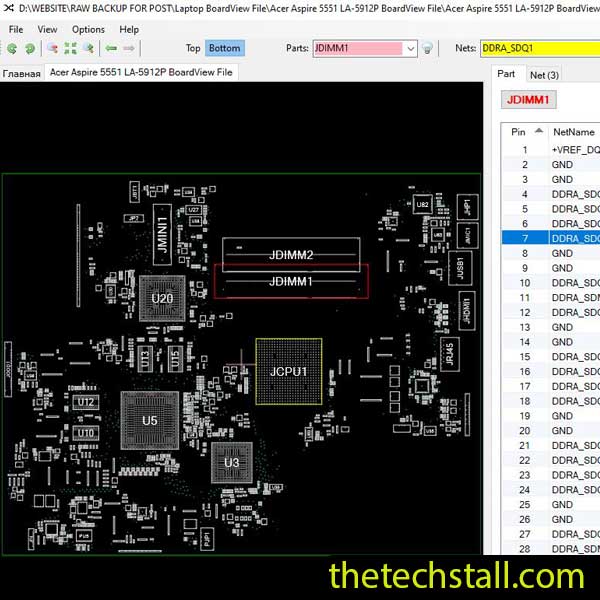Select pin 16 row in pin list

click(551, 372)
